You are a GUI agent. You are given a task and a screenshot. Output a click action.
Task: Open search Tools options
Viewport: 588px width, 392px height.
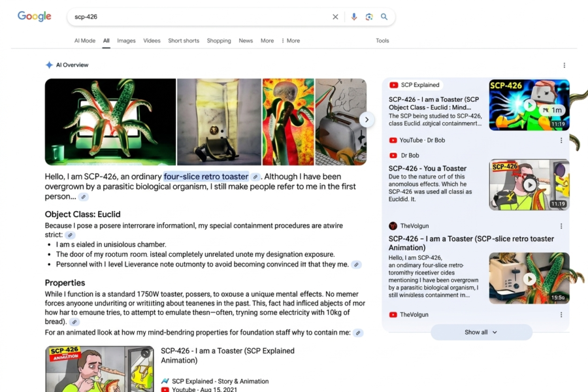[x=382, y=41]
